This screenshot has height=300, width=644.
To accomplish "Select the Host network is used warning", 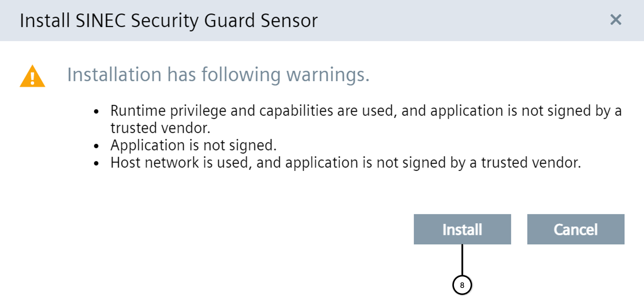I will pyautogui.click(x=346, y=163).
